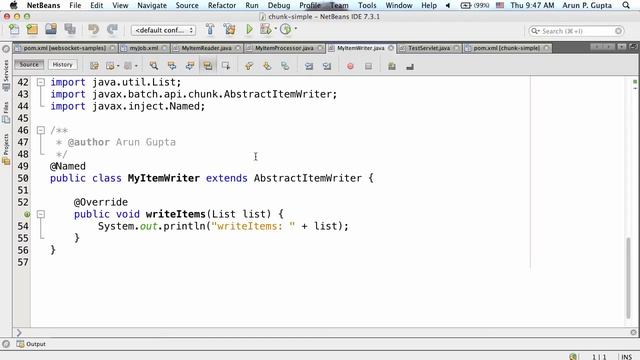Open the pom.xml [websocket-samples] tab
This screenshot has height=360, width=640.
tap(64, 48)
